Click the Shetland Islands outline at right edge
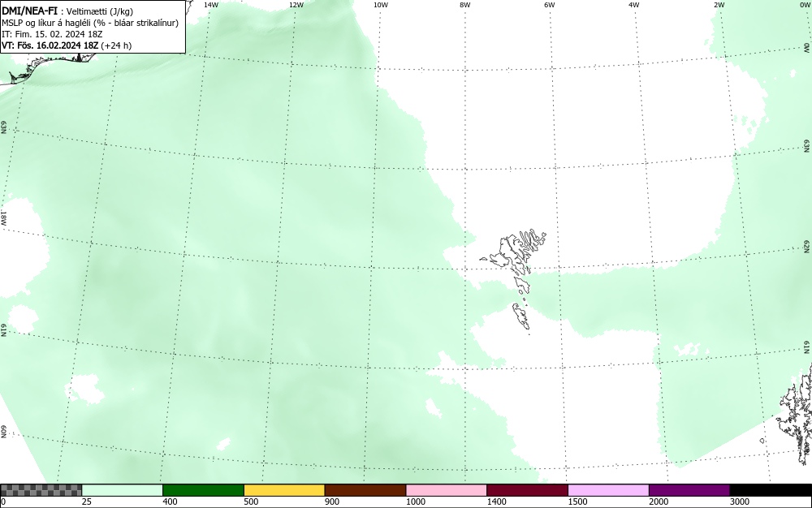This screenshot has height=508, width=812. coord(796,414)
